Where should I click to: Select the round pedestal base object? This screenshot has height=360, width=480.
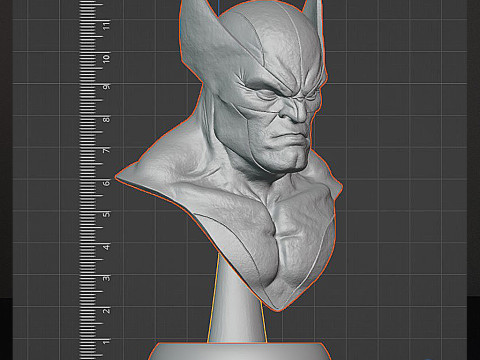tap(239, 351)
